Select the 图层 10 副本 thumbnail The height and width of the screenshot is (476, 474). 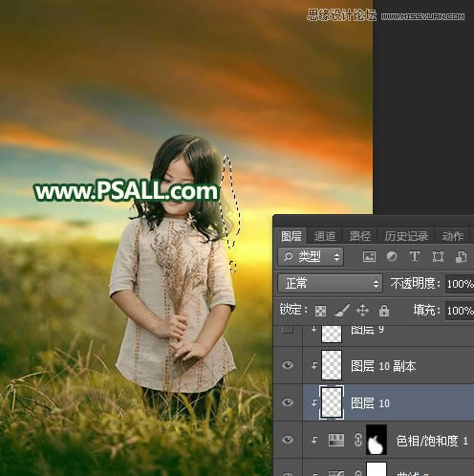(x=332, y=365)
